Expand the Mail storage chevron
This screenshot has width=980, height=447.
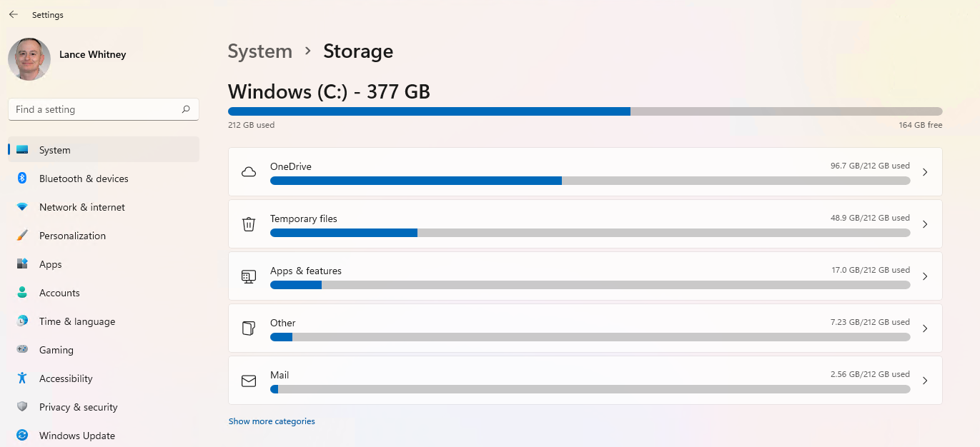click(925, 381)
